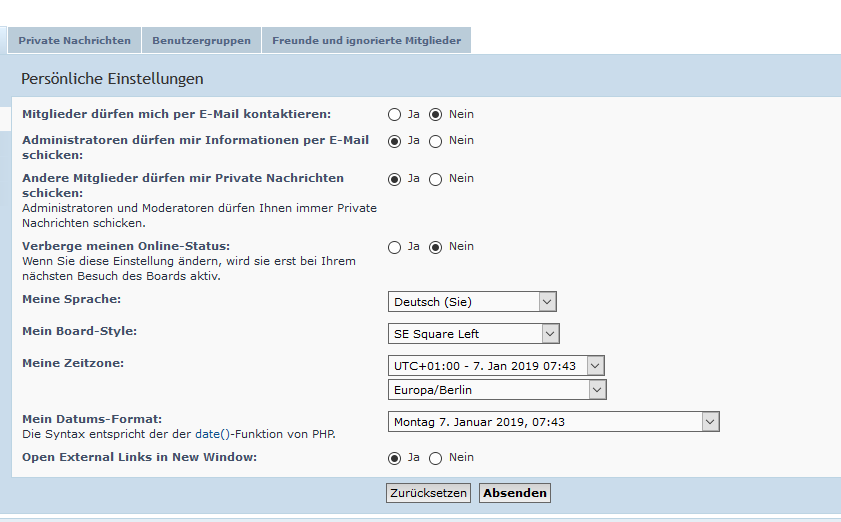Click the Zurücksetzen button
This screenshot has width=841, height=522.
coord(428,493)
